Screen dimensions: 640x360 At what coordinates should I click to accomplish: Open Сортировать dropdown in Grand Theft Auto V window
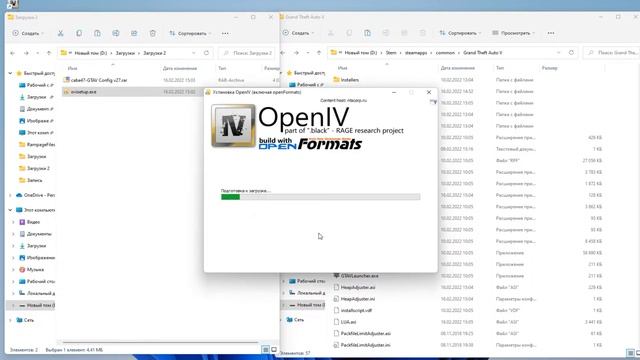(x=460, y=33)
